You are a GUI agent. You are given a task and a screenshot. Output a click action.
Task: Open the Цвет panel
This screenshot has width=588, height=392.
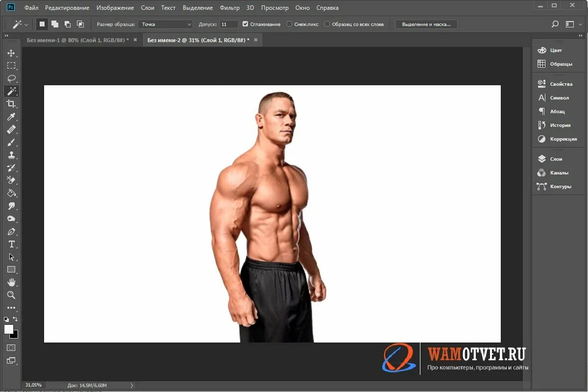point(556,50)
